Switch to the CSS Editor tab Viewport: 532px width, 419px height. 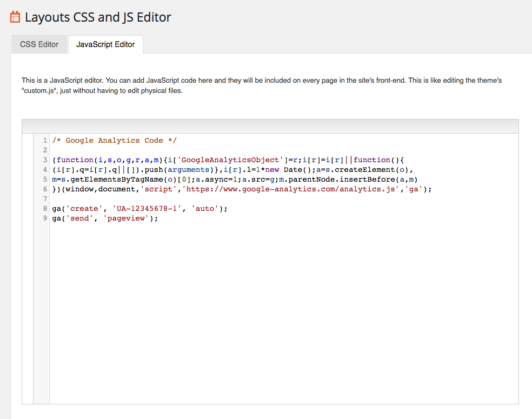(x=39, y=44)
